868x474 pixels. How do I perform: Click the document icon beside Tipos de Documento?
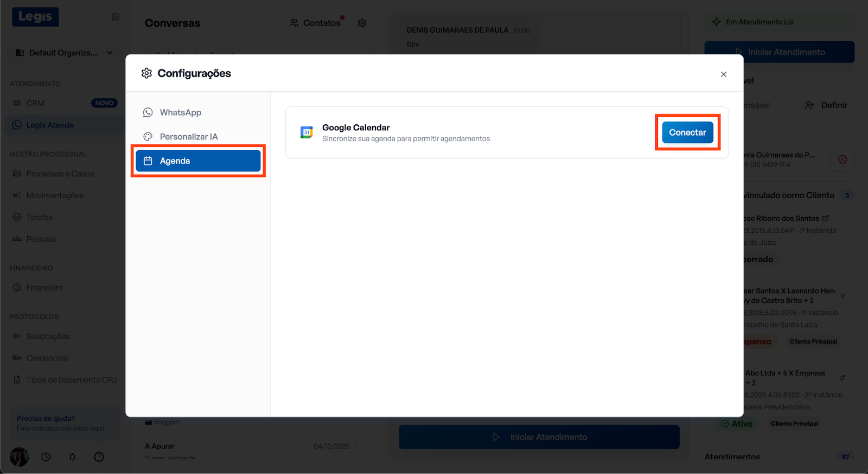pos(17,380)
